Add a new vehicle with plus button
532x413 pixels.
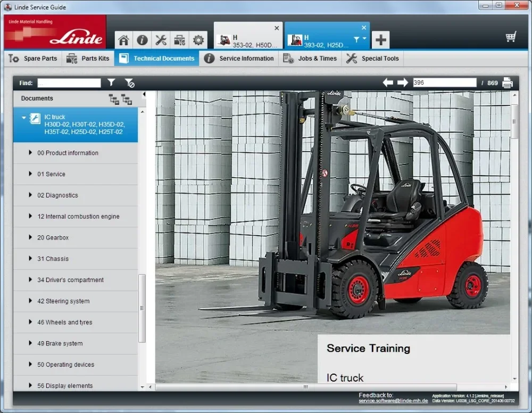382,39
